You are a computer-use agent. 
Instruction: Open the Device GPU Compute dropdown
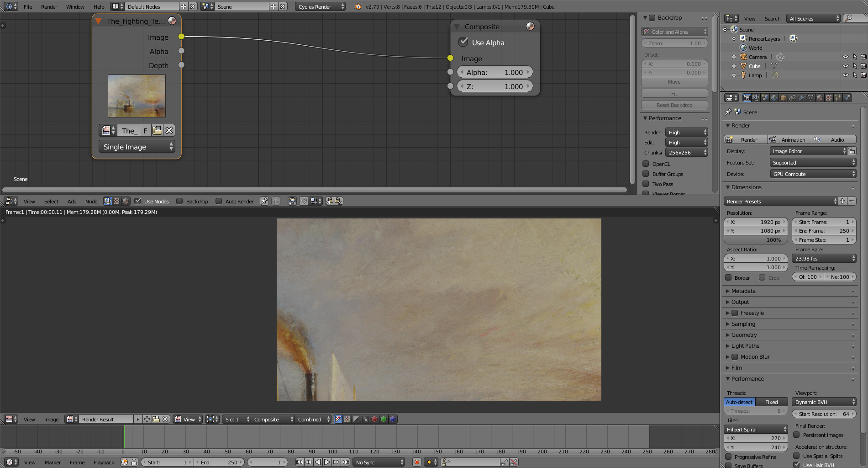pos(813,174)
